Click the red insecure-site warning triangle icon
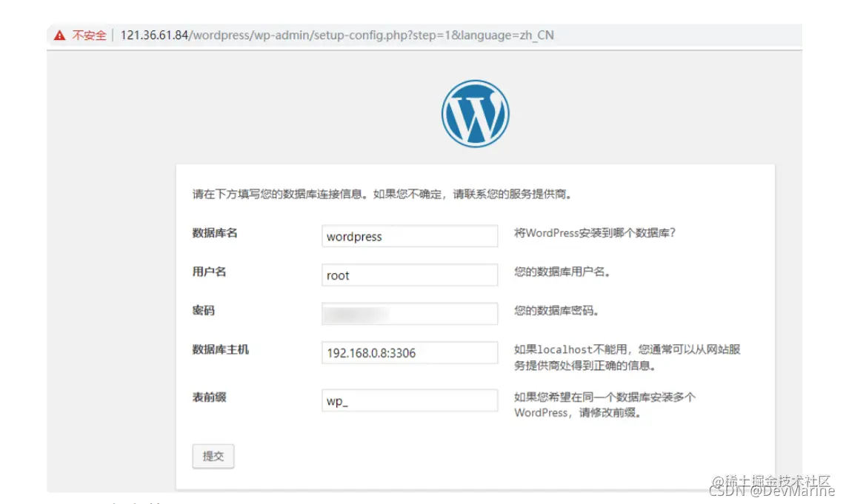846x504 pixels. [x=59, y=36]
